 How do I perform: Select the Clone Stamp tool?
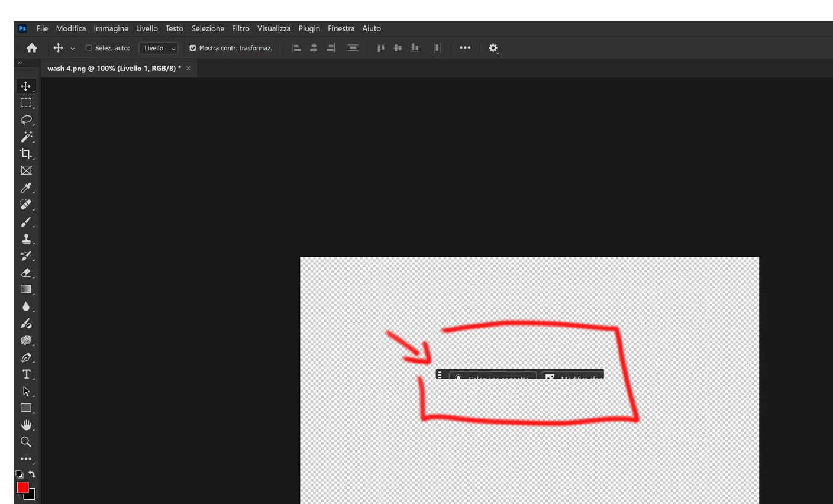click(26, 239)
